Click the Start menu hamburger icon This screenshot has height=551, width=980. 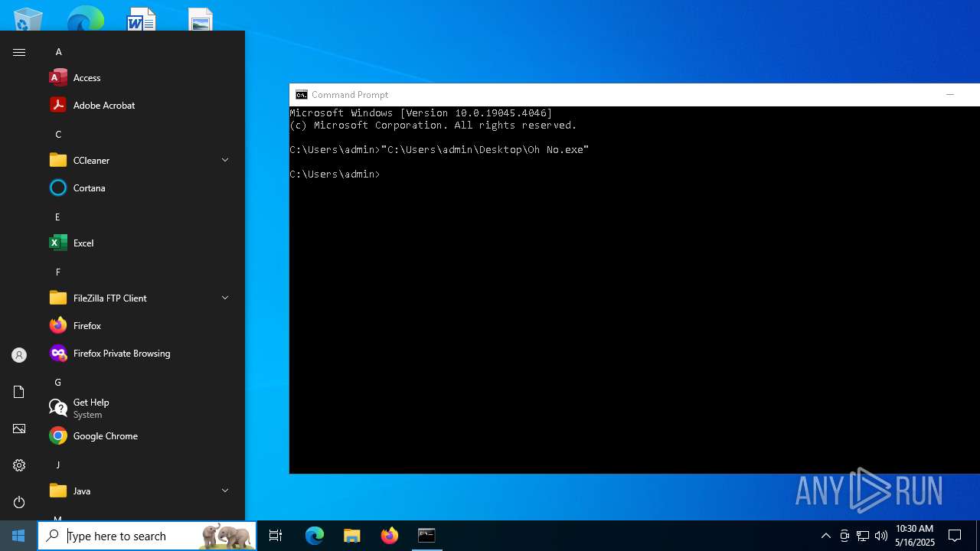click(x=19, y=52)
